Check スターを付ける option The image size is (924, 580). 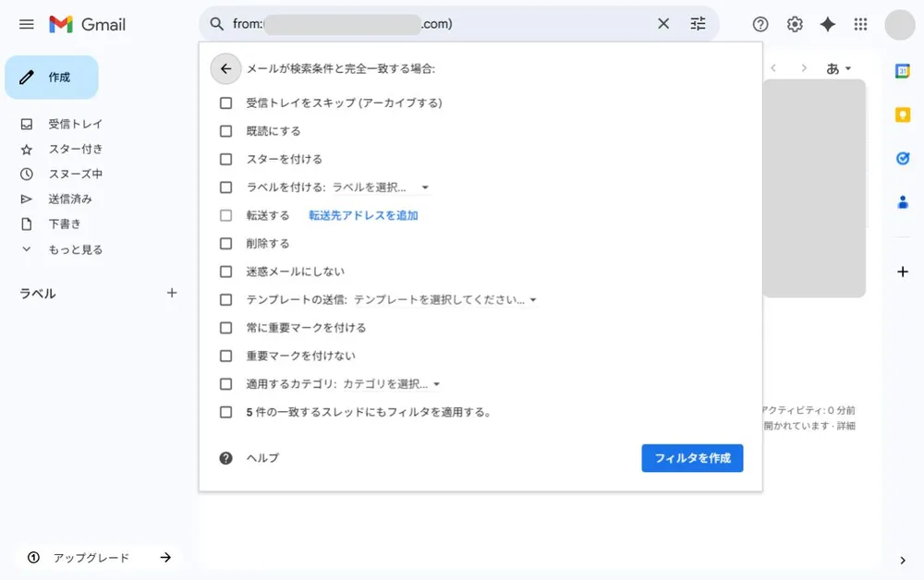pyautogui.click(x=225, y=159)
